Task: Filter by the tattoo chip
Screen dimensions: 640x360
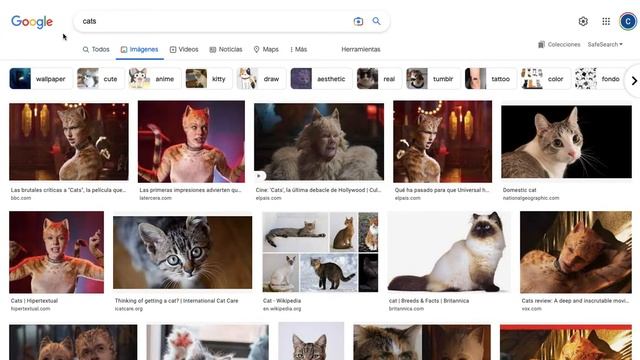Action: click(490, 79)
